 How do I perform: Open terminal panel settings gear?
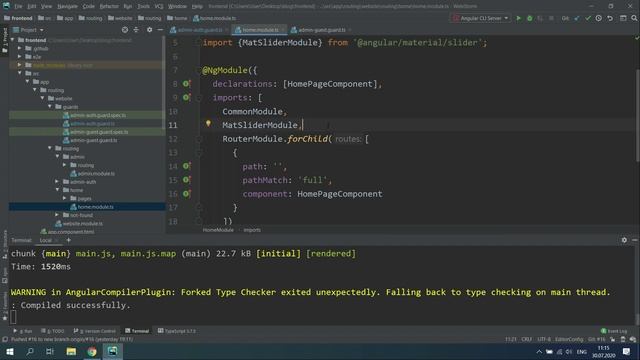624,240
